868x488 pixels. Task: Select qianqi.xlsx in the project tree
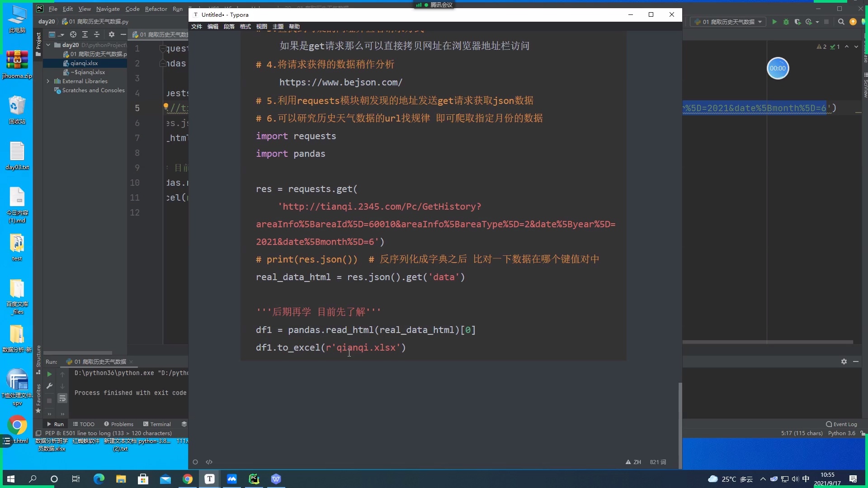[84, 63]
